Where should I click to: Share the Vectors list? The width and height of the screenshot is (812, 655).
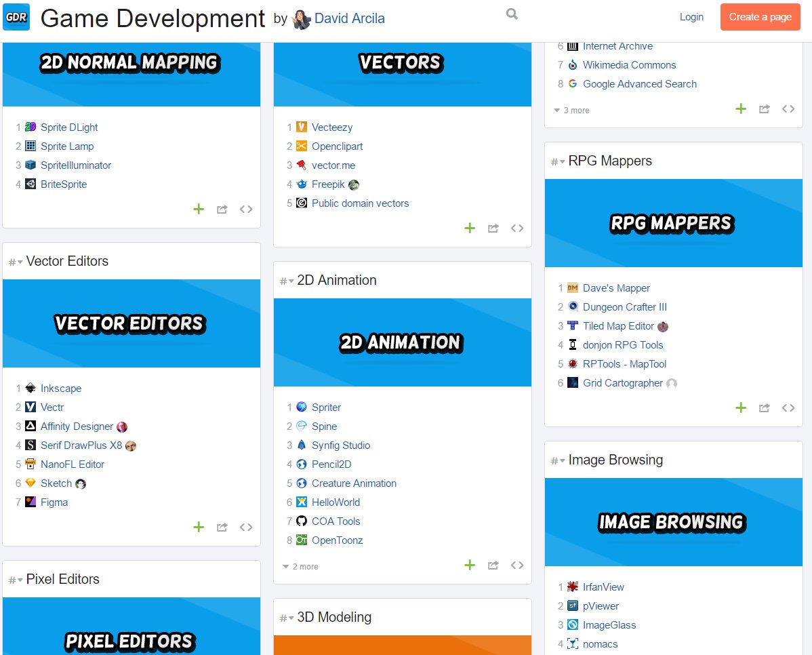pyautogui.click(x=493, y=228)
